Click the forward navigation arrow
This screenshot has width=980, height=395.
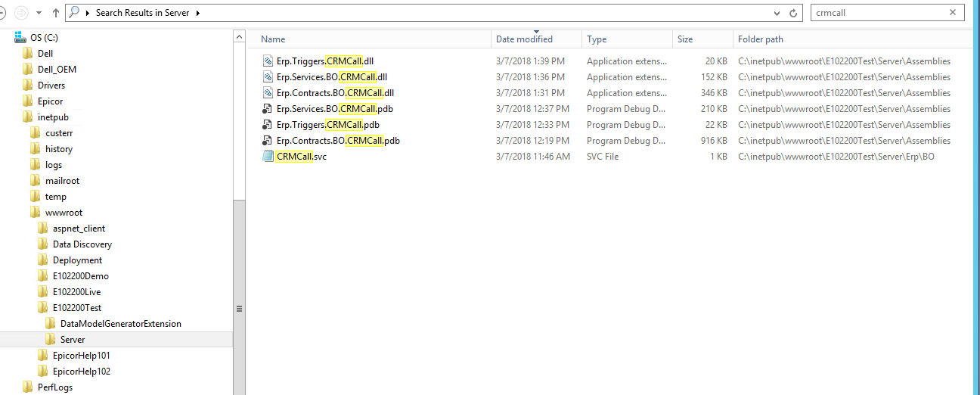point(21,13)
